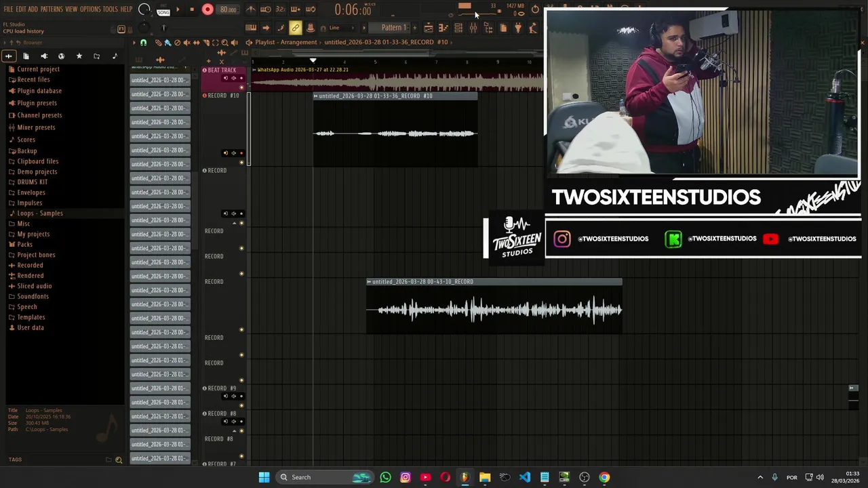Select the playlist Mute tool
This screenshot has height=488, width=868.
click(x=186, y=43)
